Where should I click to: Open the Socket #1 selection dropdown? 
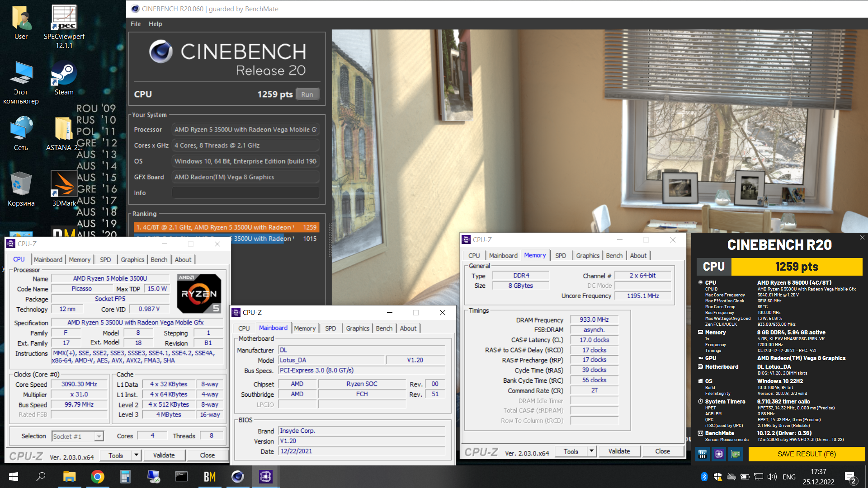(78, 436)
